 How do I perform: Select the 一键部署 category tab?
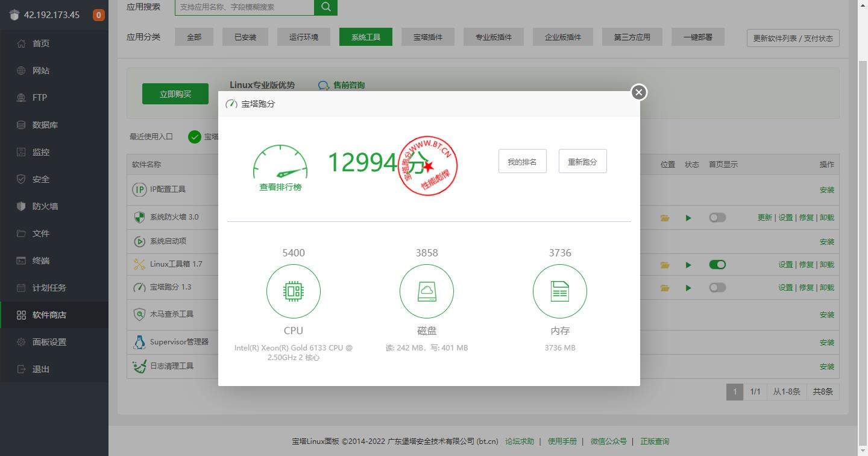[x=698, y=37]
